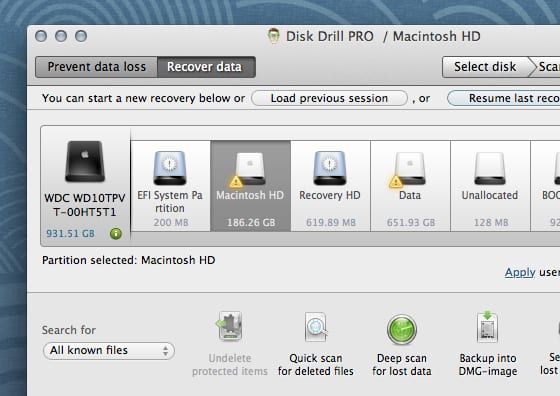Click Resume last recovery button
Viewport: 560px width, 396px height.
(x=504, y=98)
